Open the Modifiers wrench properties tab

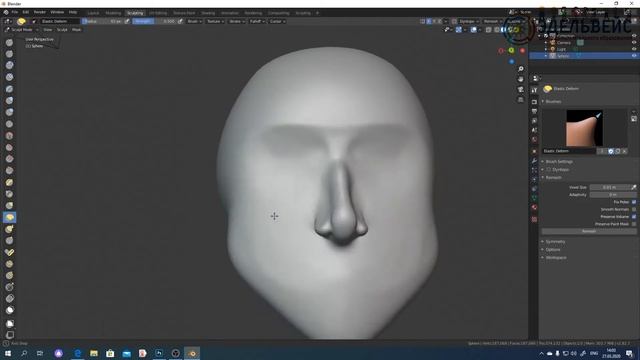[534, 161]
